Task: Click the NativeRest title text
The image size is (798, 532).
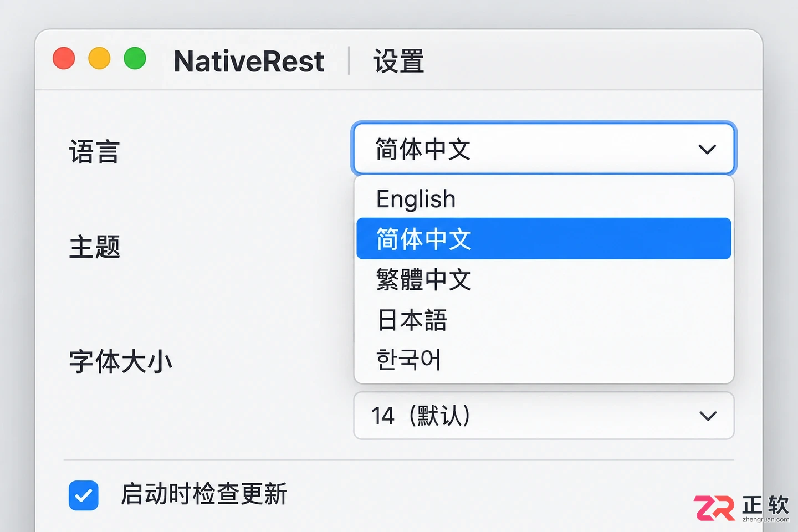Action: [249, 61]
